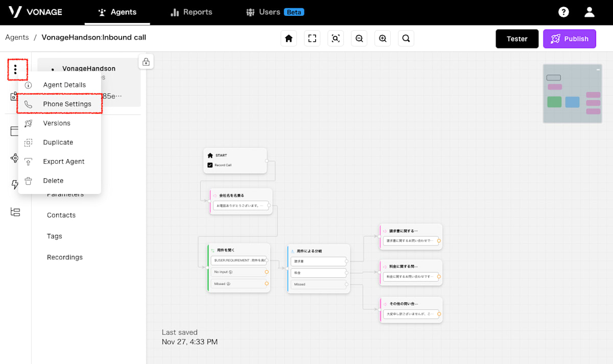Click the 料金 branch row
Viewport: 613px width, 364px height.
[x=319, y=273]
